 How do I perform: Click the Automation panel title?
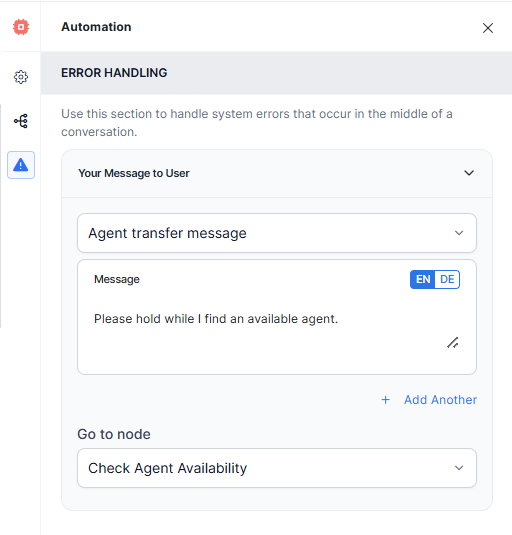(96, 27)
